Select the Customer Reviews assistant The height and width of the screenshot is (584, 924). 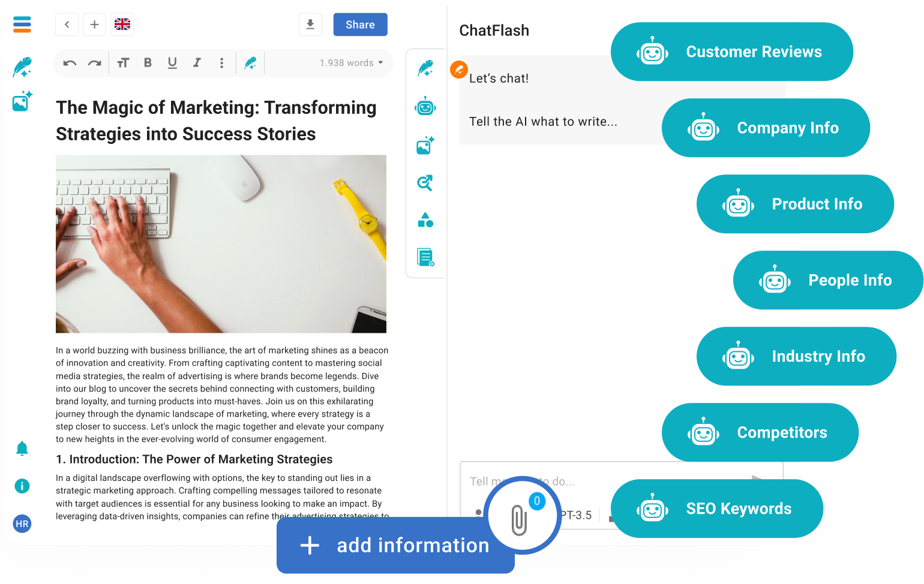[731, 52]
